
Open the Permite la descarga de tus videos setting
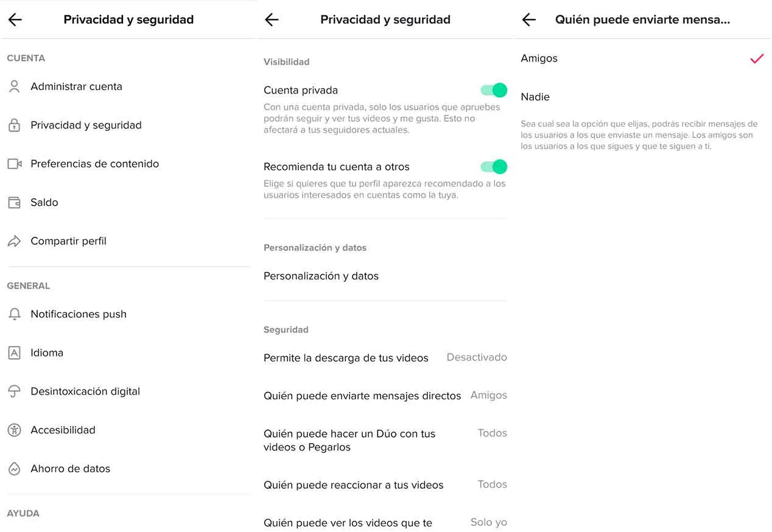tap(385, 358)
